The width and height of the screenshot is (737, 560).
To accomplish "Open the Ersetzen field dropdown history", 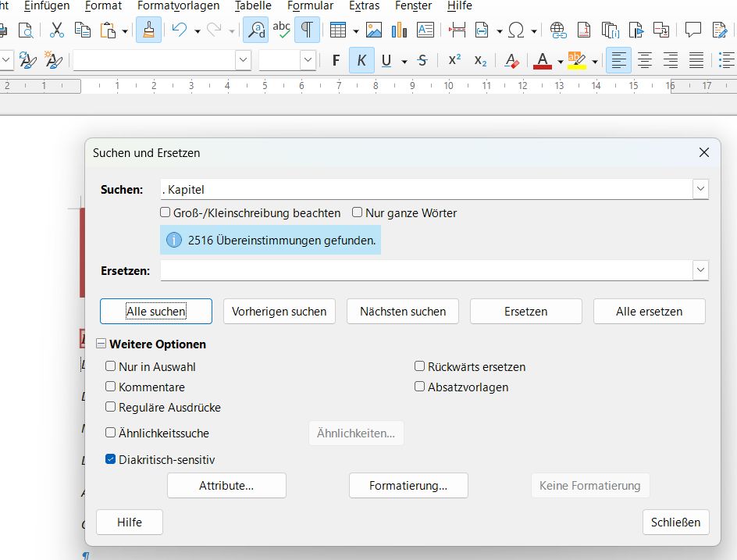I will pyautogui.click(x=700, y=270).
